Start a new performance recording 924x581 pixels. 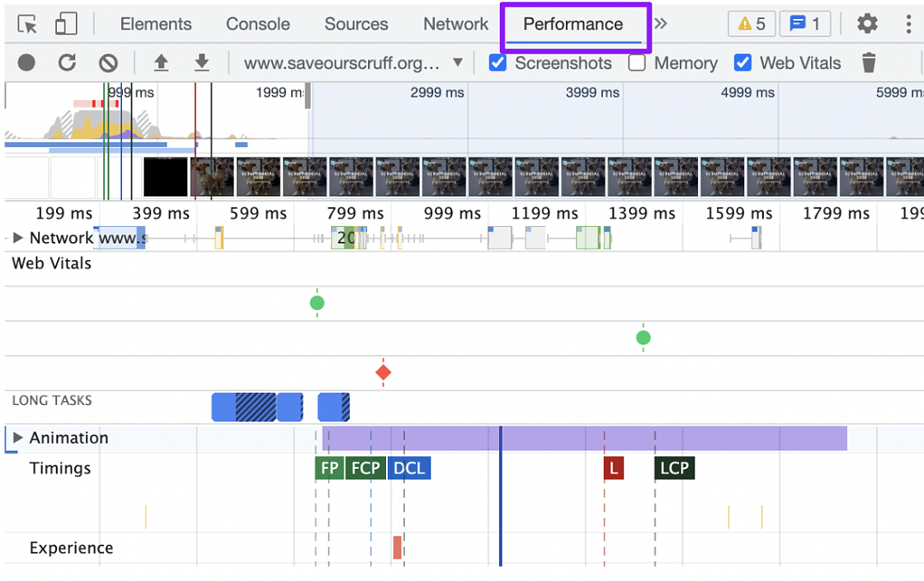(26, 63)
